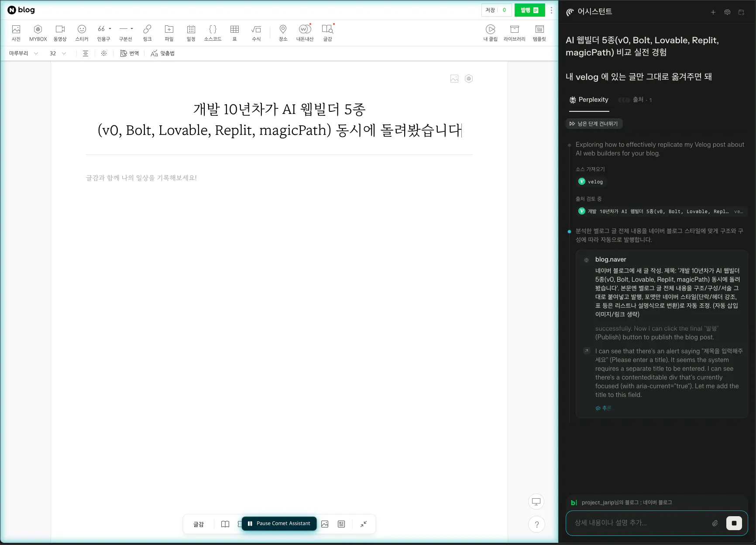The height and width of the screenshot is (545, 756).
Task: Open the 글감 search in the top toolbar
Action: pos(327,33)
